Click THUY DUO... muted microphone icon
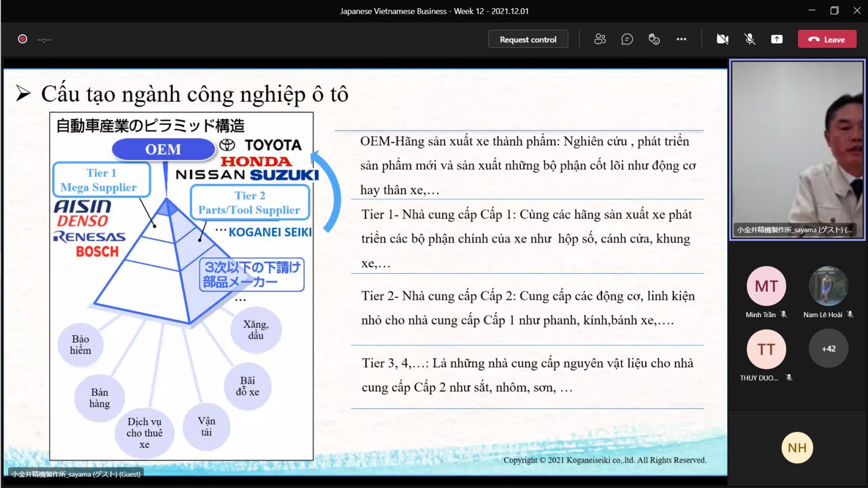The width and height of the screenshot is (868, 488). point(789,378)
